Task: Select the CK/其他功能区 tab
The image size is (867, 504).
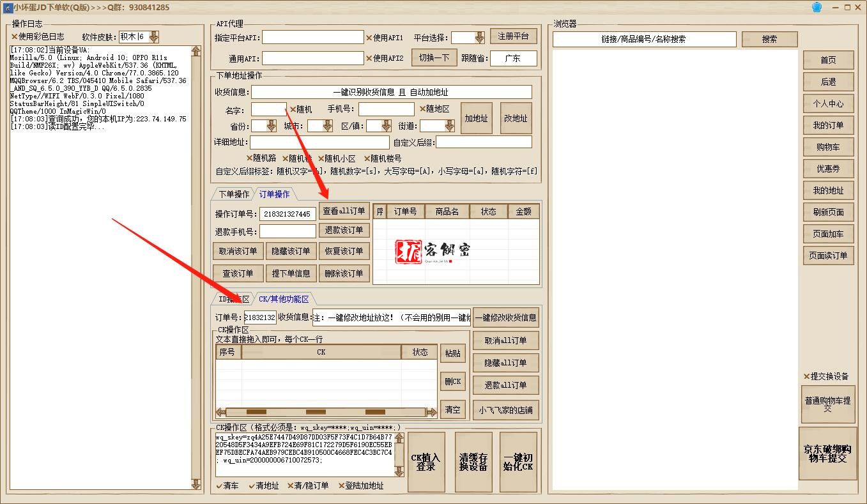Action: 283,299
